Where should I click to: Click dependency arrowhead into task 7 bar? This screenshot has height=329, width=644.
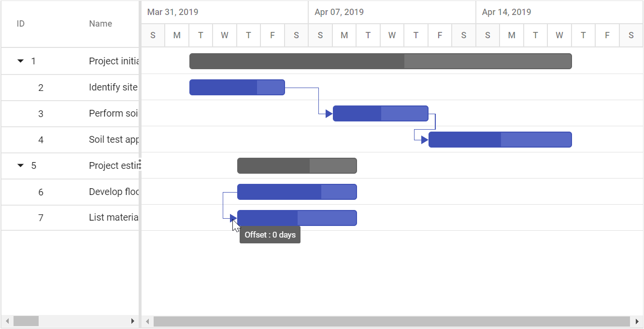[x=233, y=218]
